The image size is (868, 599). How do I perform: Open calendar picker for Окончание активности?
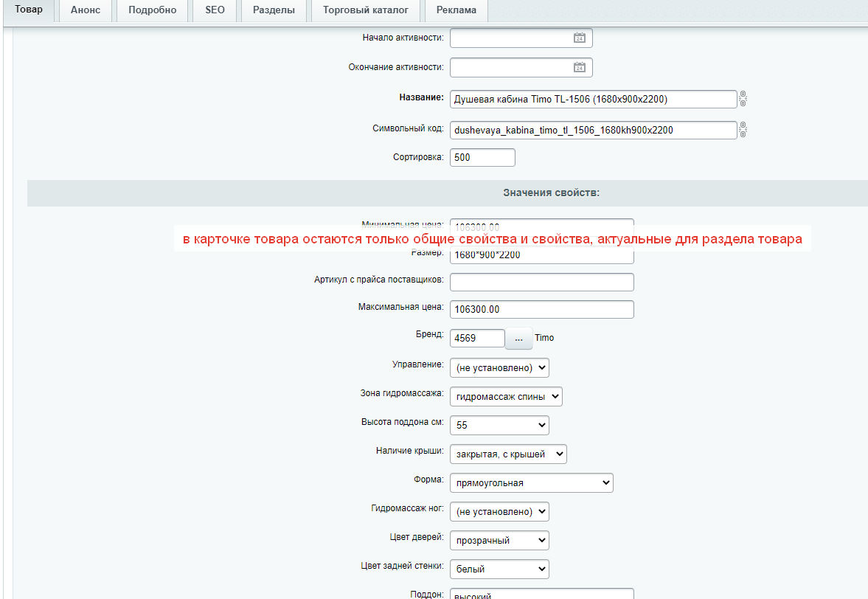coord(579,68)
